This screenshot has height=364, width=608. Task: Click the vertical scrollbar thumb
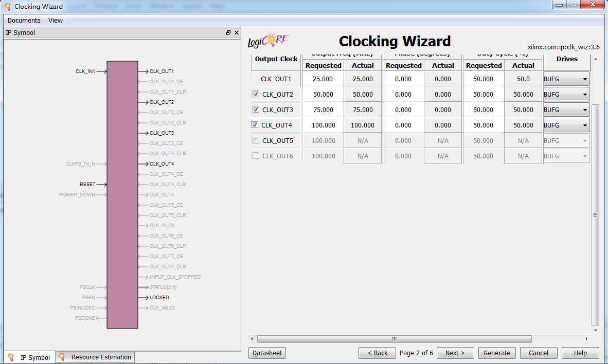(x=595, y=215)
